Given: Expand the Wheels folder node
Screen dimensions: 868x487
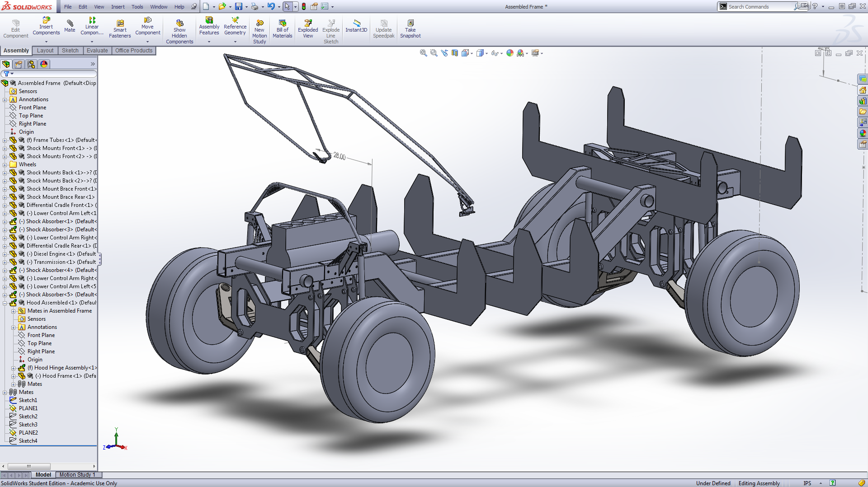Looking at the screenshot, I should point(5,164).
